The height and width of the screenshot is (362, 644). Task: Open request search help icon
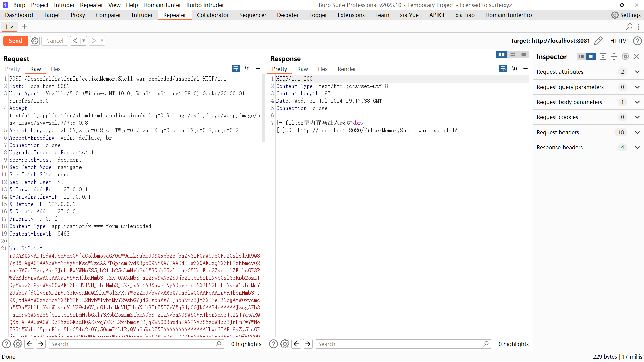coord(6,344)
